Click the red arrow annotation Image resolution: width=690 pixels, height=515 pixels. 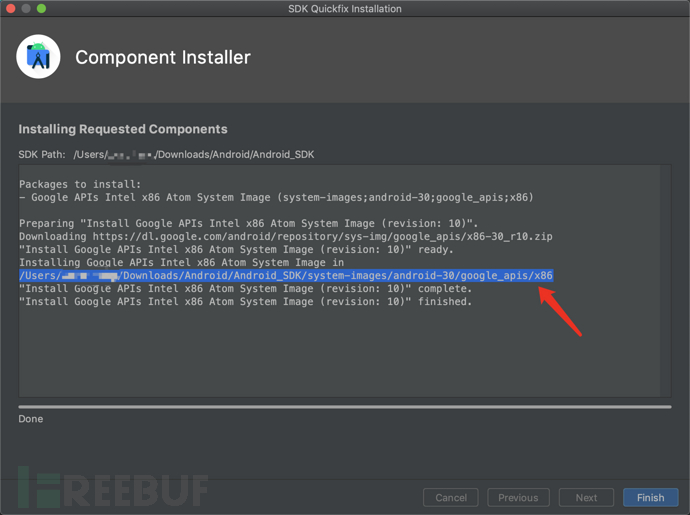coord(561,311)
